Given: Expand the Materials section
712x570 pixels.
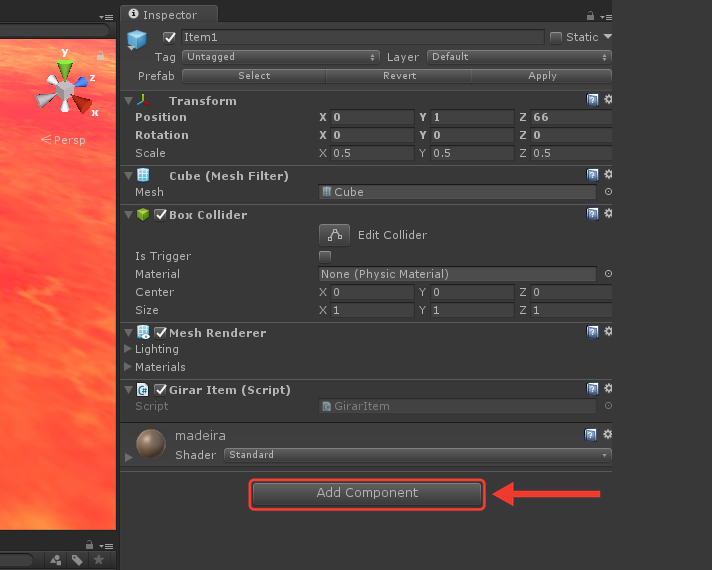Looking at the screenshot, I should 128,367.
